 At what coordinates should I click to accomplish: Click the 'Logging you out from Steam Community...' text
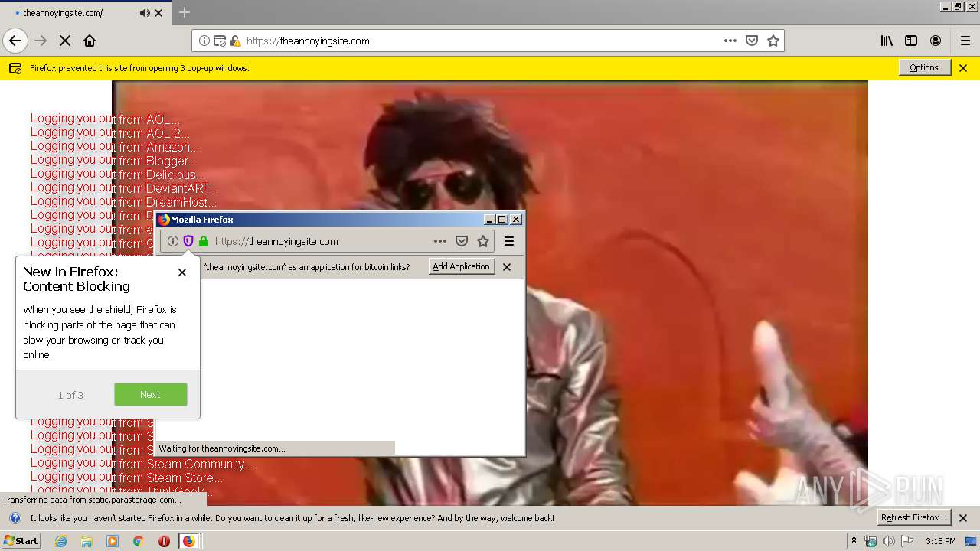tap(142, 464)
